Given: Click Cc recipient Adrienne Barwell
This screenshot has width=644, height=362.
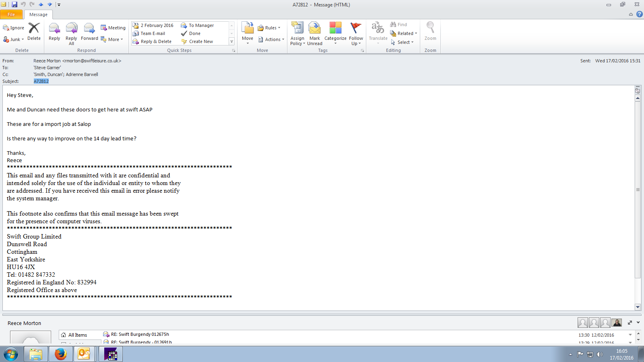Looking at the screenshot, I should coord(82,74).
